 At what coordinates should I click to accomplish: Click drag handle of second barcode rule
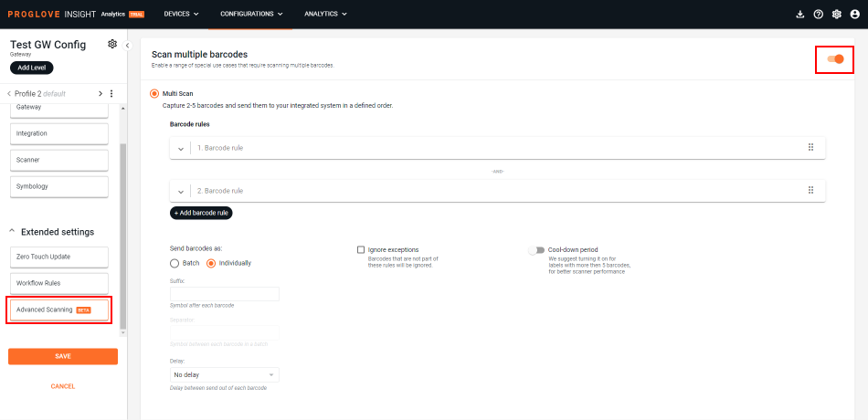coord(810,191)
